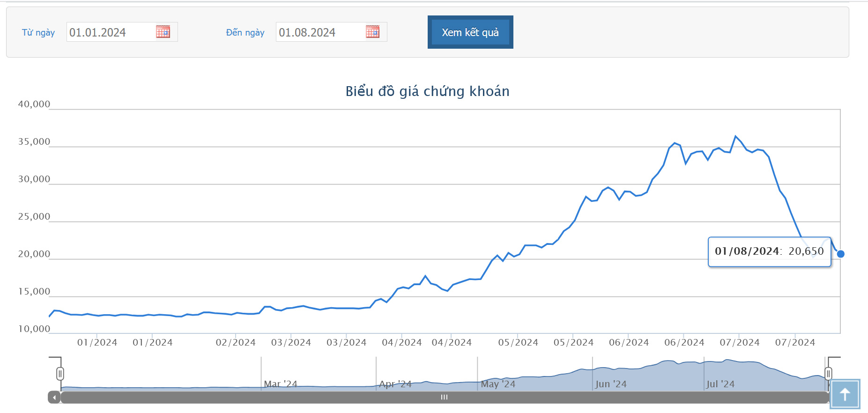The height and width of the screenshot is (413, 868).
Task: Focus the end date field showing 01.08.2024
Action: point(320,32)
